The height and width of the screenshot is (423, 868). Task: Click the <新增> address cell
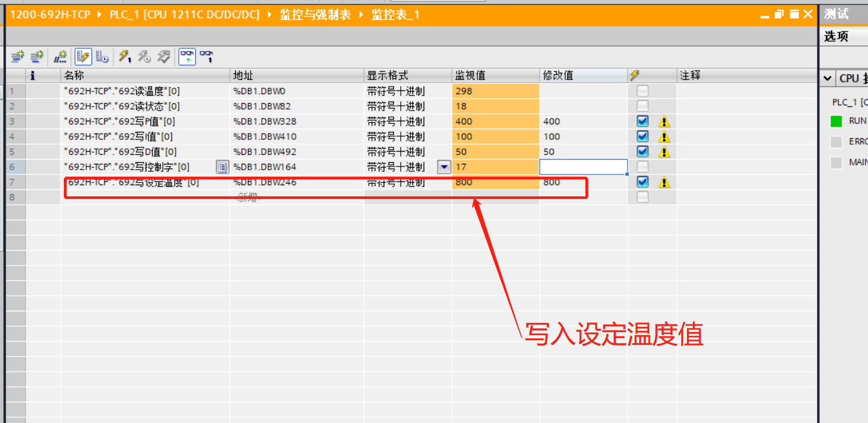click(297, 197)
